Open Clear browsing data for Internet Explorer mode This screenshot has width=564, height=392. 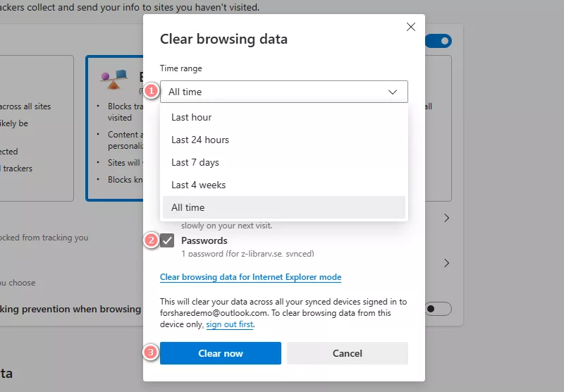(x=250, y=277)
